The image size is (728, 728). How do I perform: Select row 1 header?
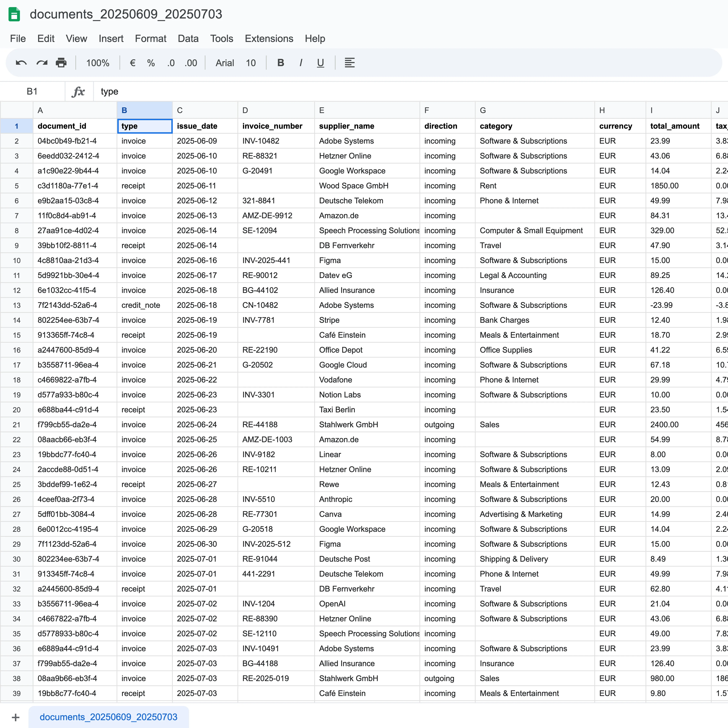pos(17,126)
